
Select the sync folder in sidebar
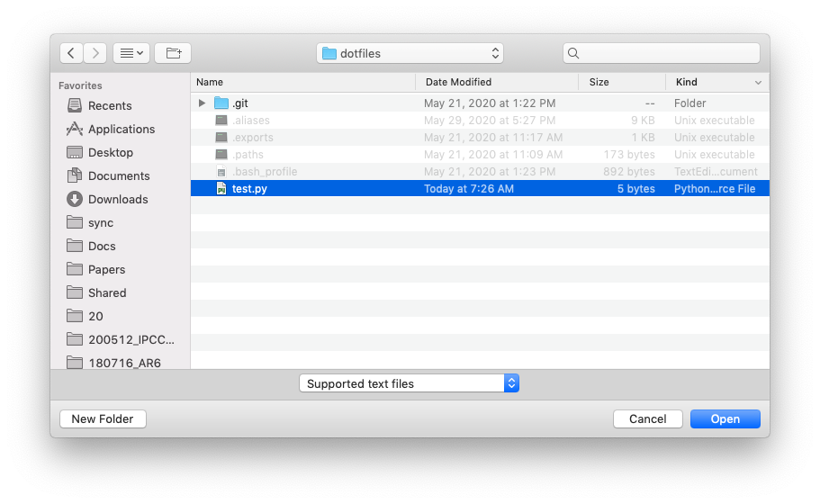91,223
